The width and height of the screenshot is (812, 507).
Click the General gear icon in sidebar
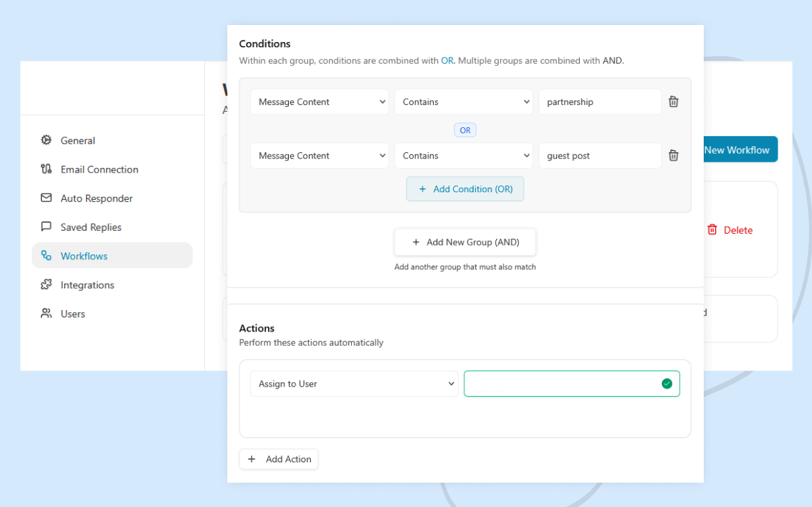click(46, 140)
